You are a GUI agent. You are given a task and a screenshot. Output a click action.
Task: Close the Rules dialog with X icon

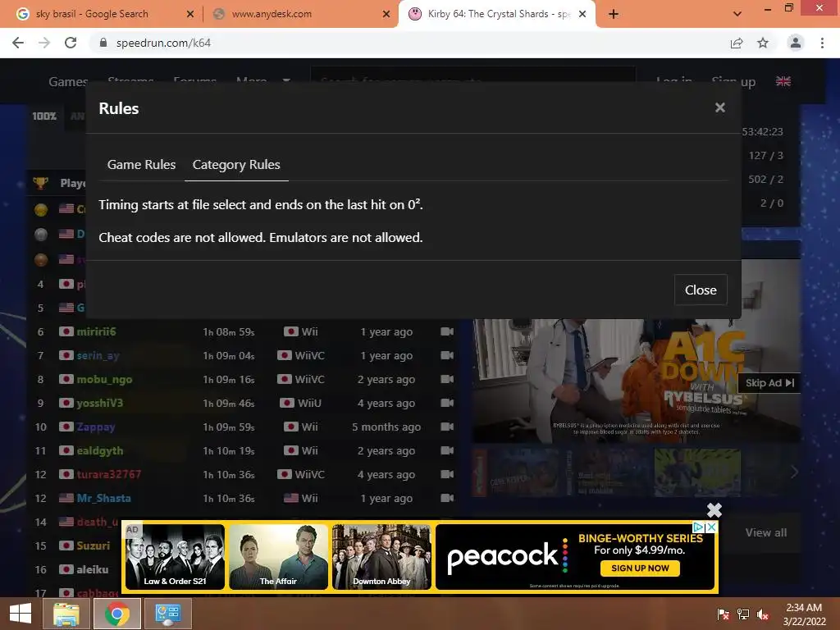(x=720, y=107)
